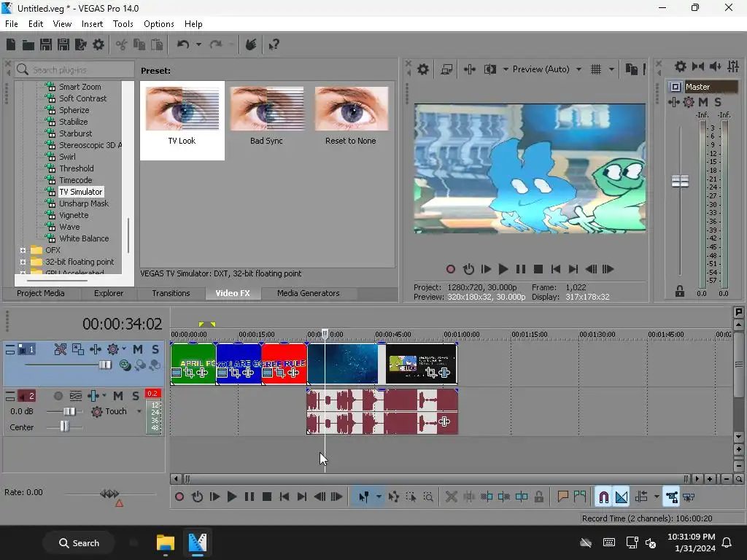Screen dimensions: 747x560
Task: Click Copy snapshot to clipboard icon in preview
Action: click(631, 69)
